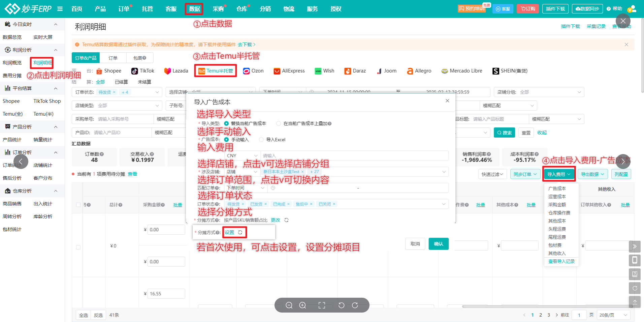Toggle fullscreen view of image viewer
Screen dimensions: 644x322
pyautogui.click(x=322, y=305)
